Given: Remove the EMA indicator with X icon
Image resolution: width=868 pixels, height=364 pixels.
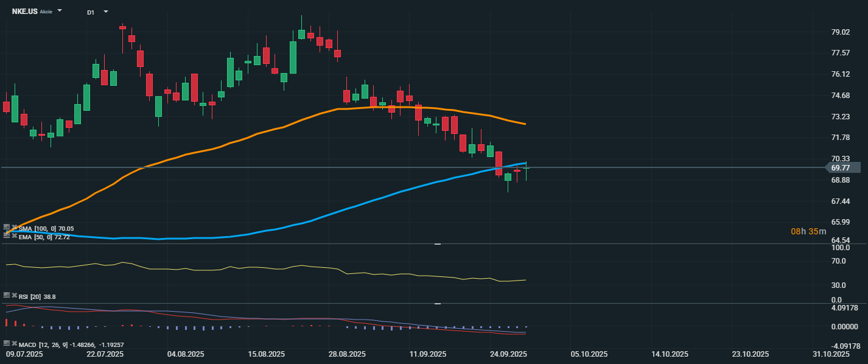Looking at the screenshot, I should click(x=14, y=235).
